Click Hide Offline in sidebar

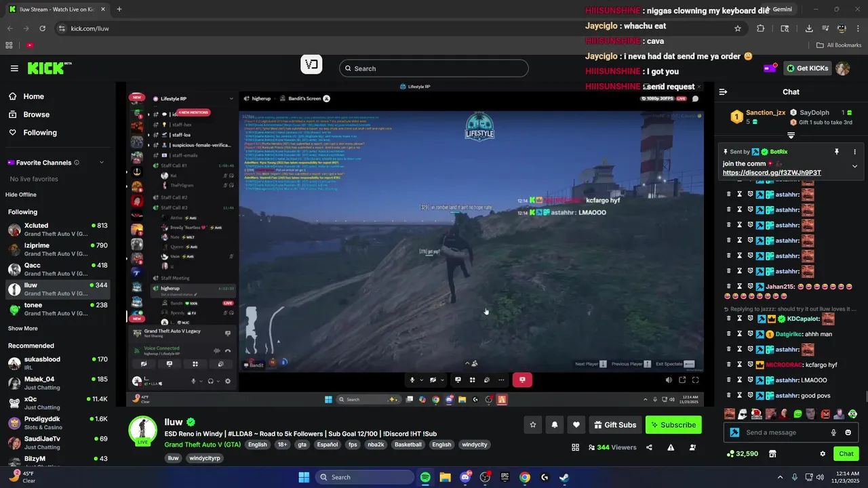(x=21, y=195)
